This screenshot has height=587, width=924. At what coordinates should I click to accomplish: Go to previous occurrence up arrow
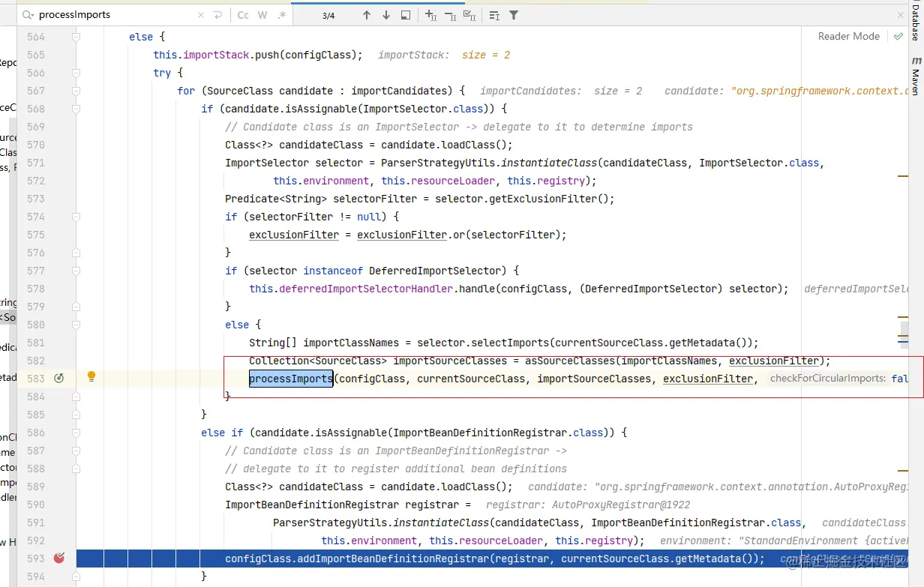367,15
